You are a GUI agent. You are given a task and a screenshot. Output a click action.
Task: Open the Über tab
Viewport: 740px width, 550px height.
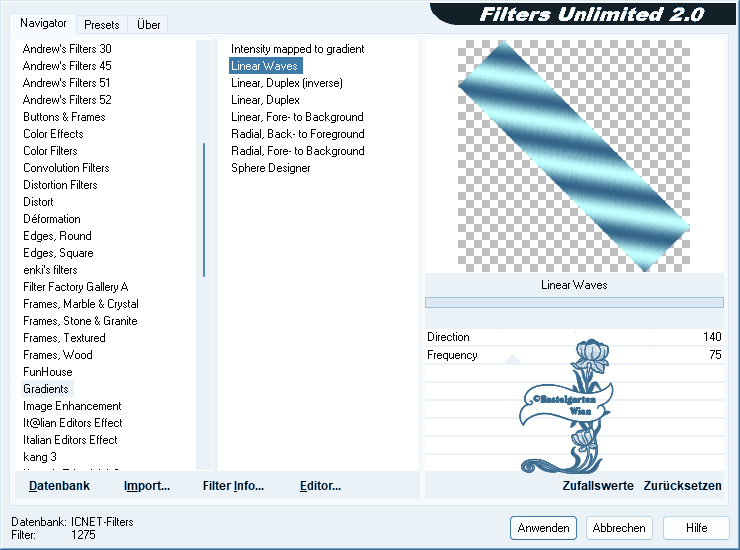click(x=148, y=25)
